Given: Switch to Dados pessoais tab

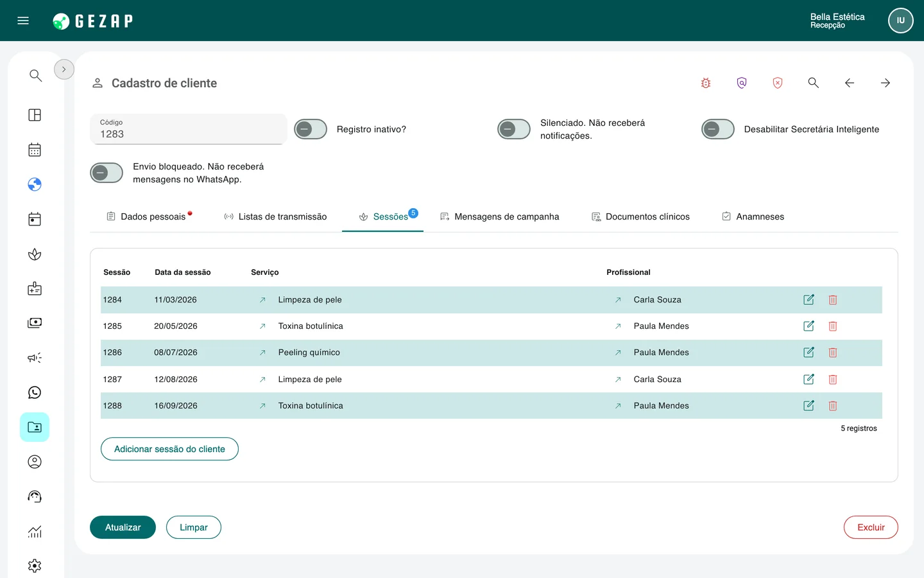Looking at the screenshot, I should (149, 216).
